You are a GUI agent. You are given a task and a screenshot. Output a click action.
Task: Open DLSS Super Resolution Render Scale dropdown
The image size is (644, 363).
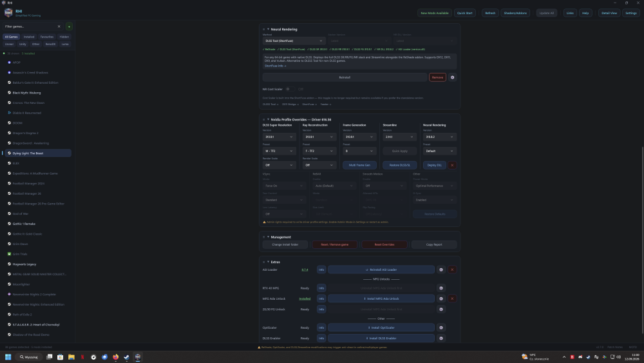point(279,165)
